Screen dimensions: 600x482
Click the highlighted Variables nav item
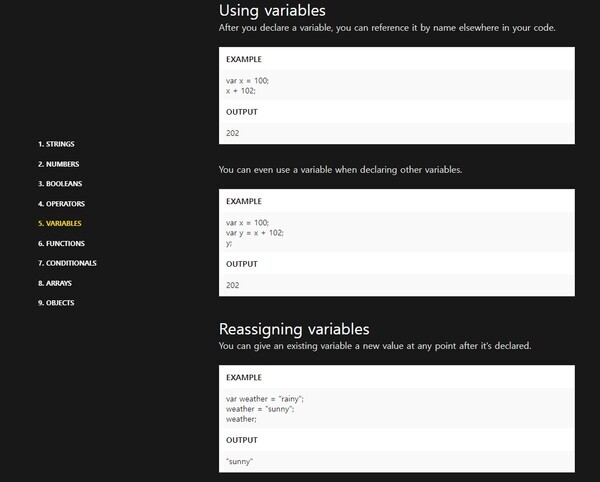click(x=60, y=224)
